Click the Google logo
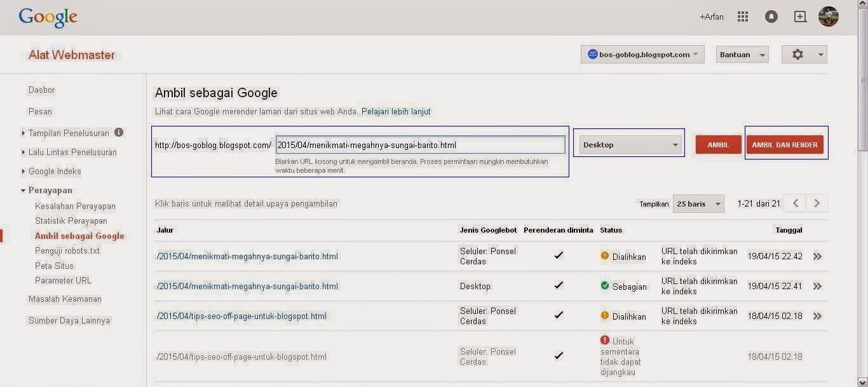 pyautogui.click(x=48, y=18)
